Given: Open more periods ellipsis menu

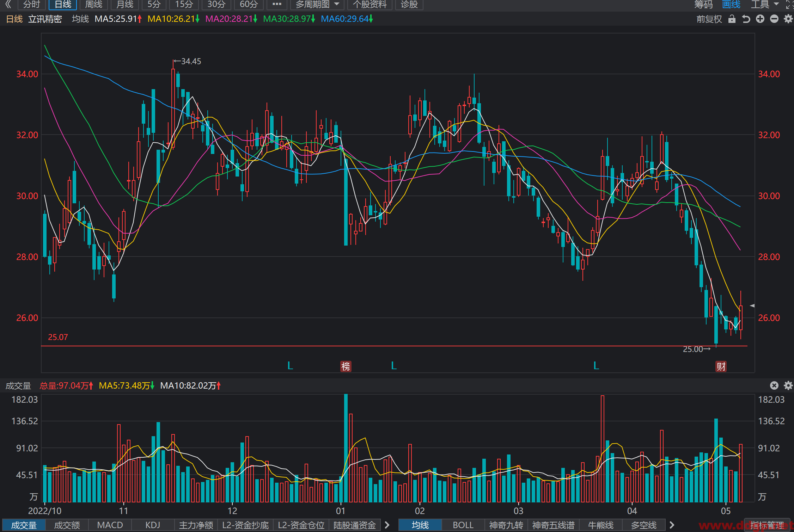Looking at the screenshot, I should (x=277, y=4).
